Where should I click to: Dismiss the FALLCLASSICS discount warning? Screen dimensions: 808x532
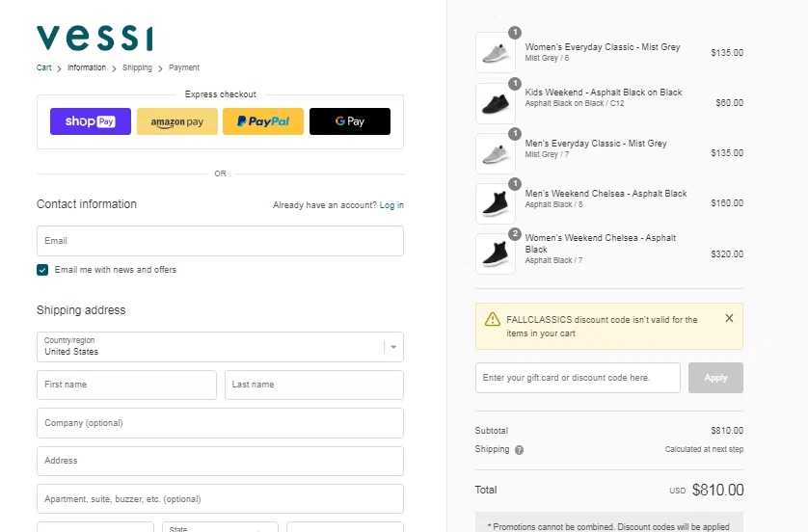pyautogui.click(x=729, y=318)
